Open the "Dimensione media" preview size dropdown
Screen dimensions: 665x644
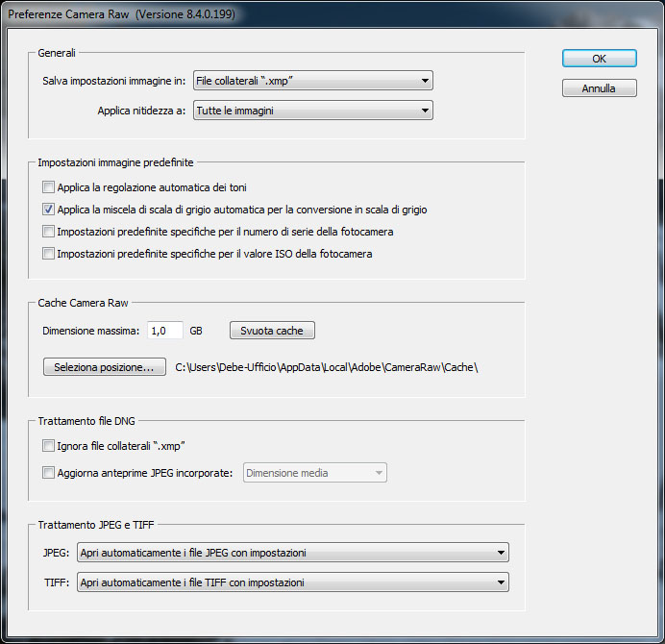click(314, 473)
